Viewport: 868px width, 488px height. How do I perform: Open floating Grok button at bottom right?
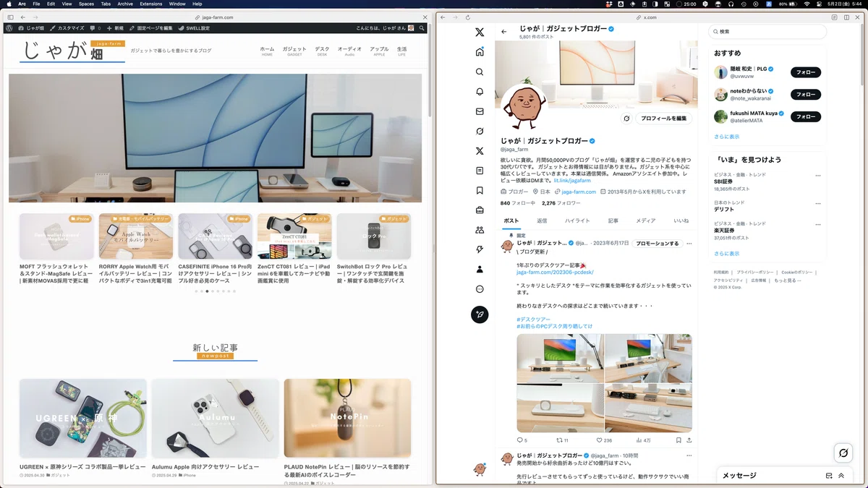[843, 453]
